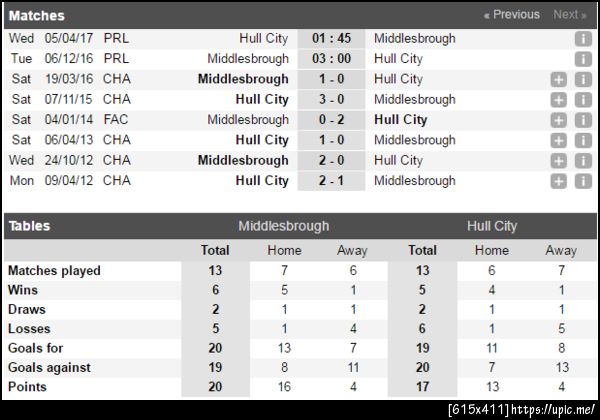
Task: Click info icon for 07/11/15 match
Action: pos(583,100)
